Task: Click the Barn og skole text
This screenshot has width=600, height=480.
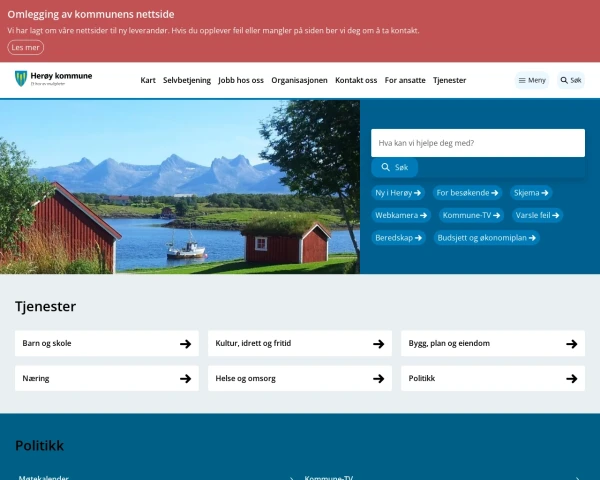Action: click(47, 343)
